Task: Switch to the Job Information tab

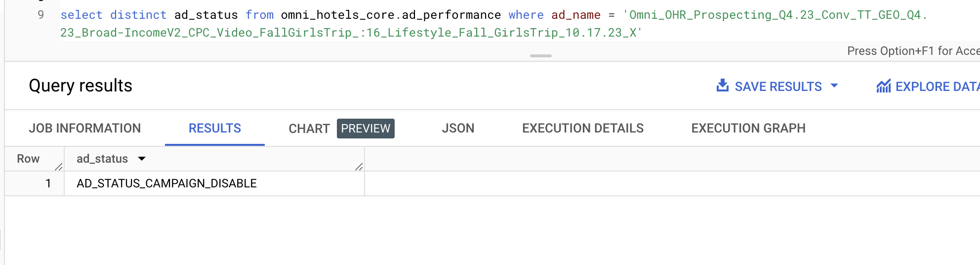Action: click(x=85, y=129)
